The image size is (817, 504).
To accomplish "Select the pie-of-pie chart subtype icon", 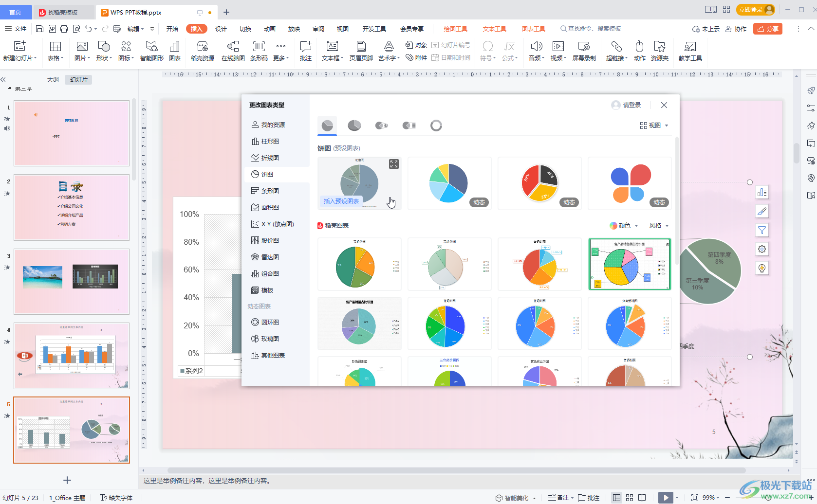I will [382, 126].
